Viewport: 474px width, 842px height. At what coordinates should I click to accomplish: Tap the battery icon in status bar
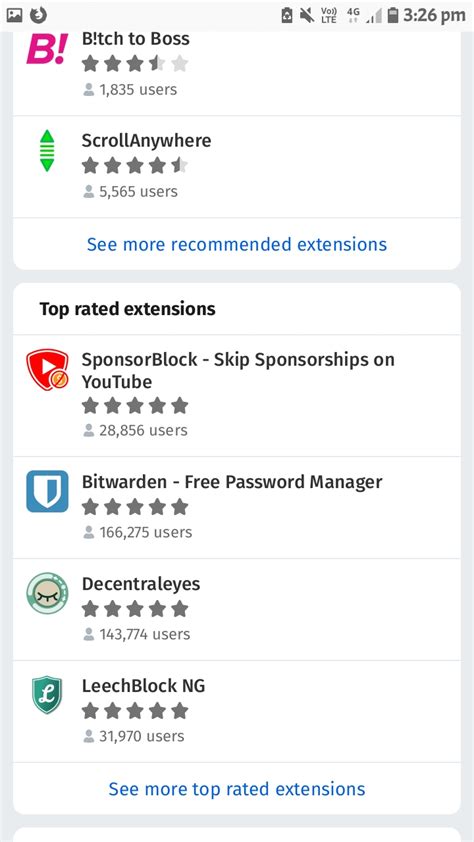[x=393, y=15]
